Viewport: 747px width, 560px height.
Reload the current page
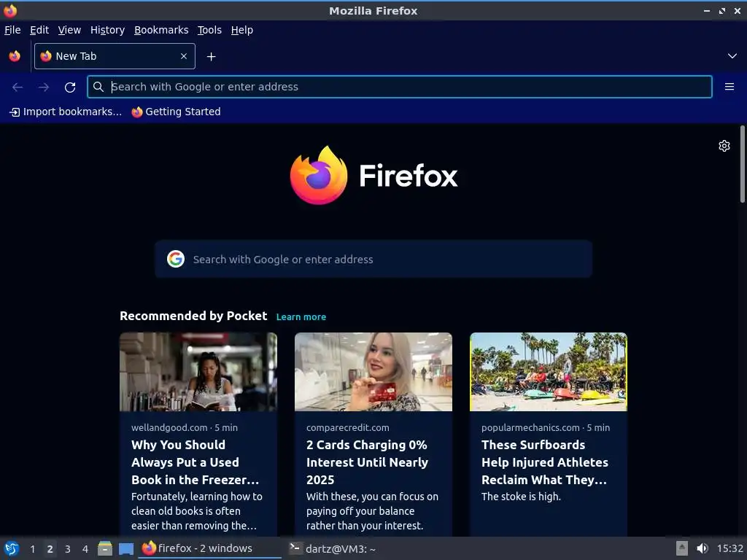(70, 87)
